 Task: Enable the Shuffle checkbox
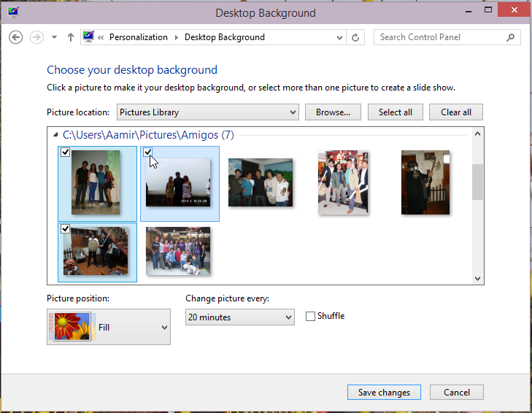(310, 316)
